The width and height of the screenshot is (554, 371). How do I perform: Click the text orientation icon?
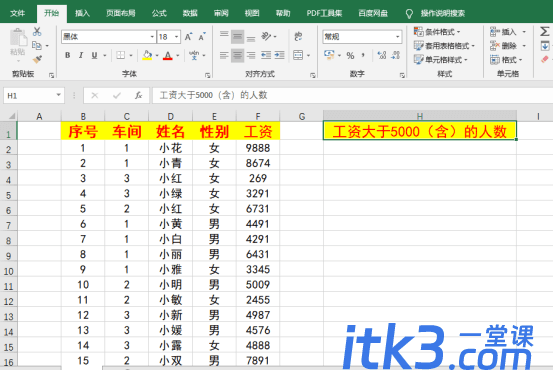click(266, 36)
